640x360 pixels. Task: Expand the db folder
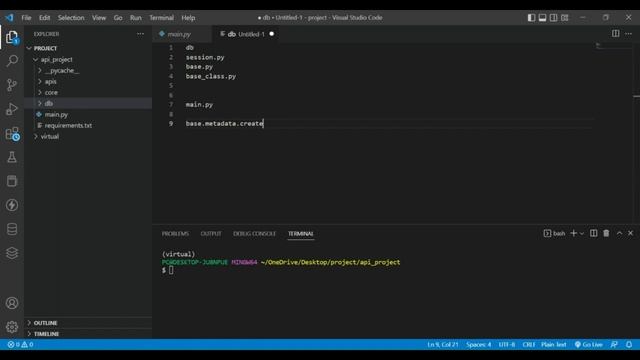click(40, 103)
